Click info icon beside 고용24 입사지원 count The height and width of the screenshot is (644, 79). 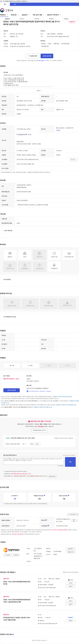pos(69,496)
